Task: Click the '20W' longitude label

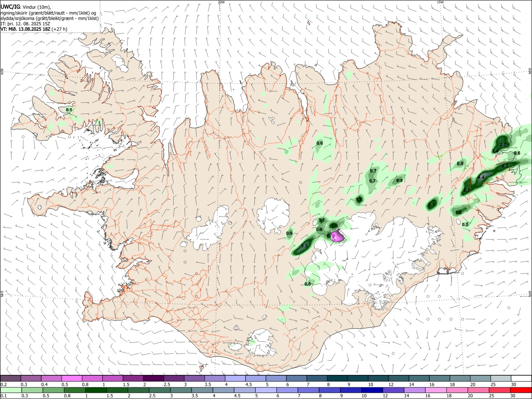Action: point(221,2)
